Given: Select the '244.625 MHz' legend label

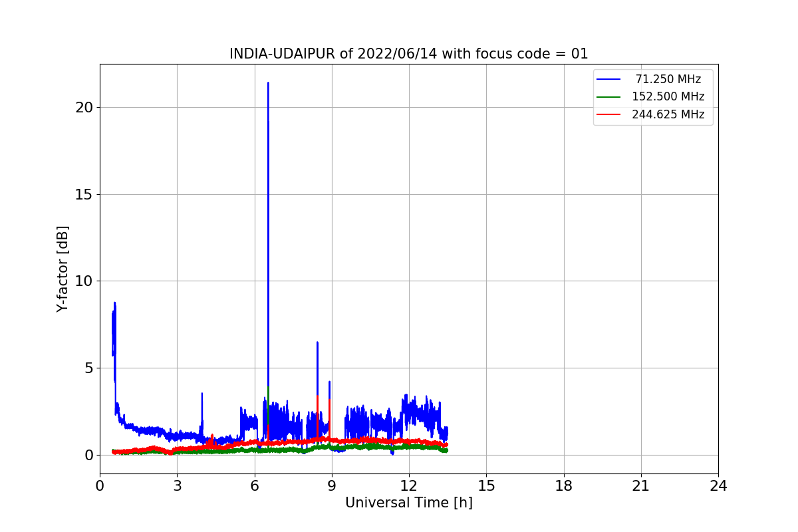Looking at the screenshot, I should coord(668,114).
